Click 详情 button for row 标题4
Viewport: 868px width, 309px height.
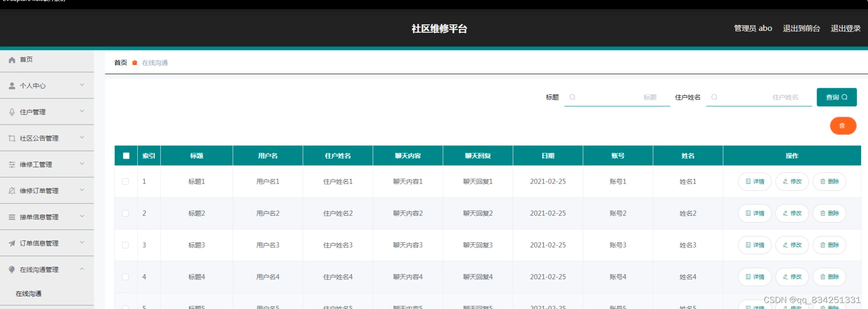tap(755, 277)
